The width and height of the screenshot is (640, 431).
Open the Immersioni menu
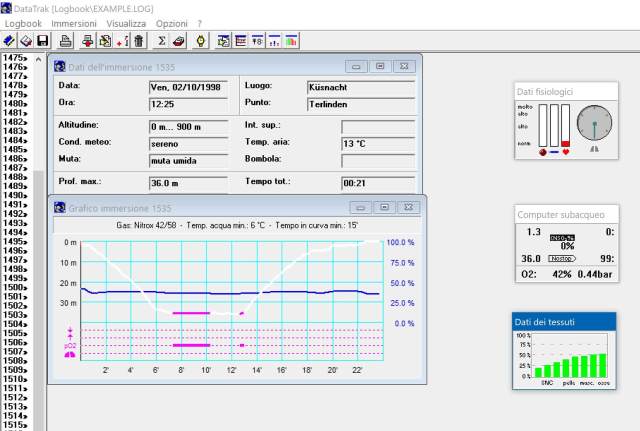(73, 22)
